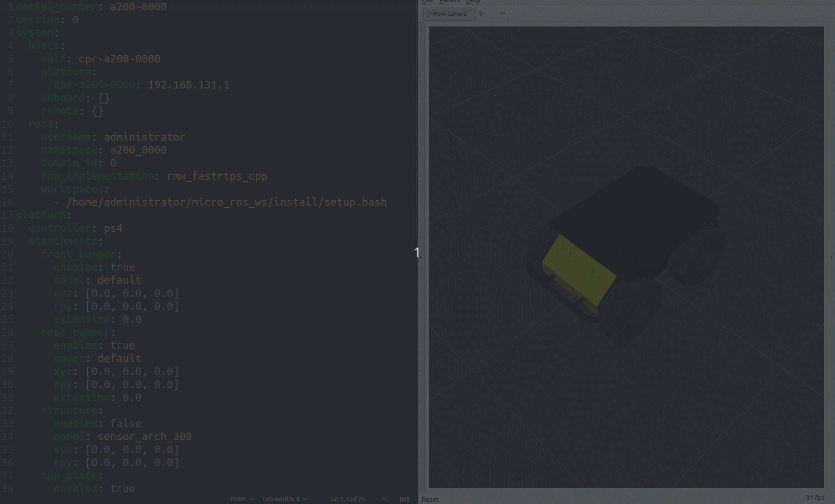Click the 192.168.131.1 IP address text

pyautogui.click(x=188, y=85)
